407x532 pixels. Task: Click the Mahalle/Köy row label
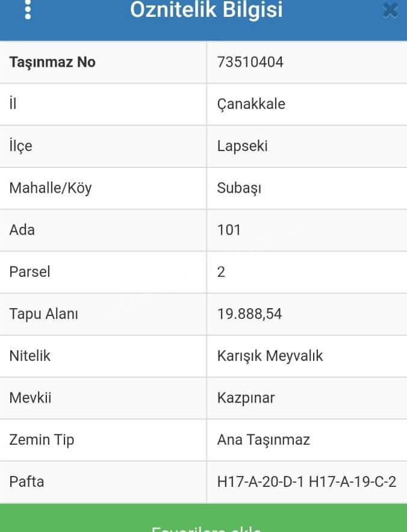(51, 188)
